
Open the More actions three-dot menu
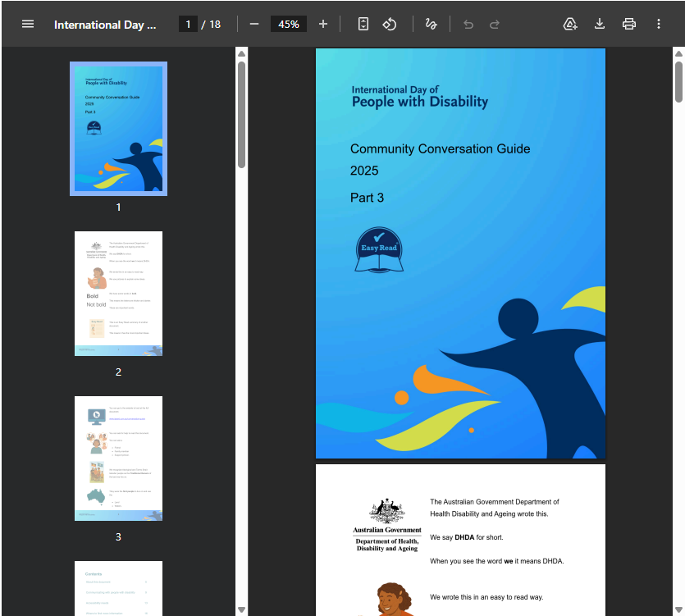click(x=659, y=24)
